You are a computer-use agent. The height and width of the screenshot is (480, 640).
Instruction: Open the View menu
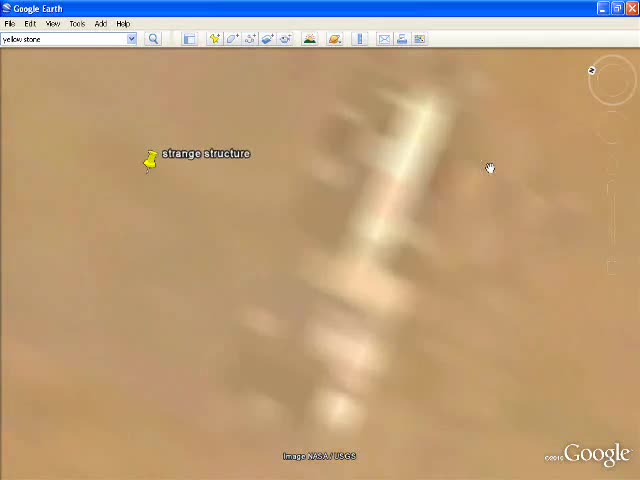(52, 24)
